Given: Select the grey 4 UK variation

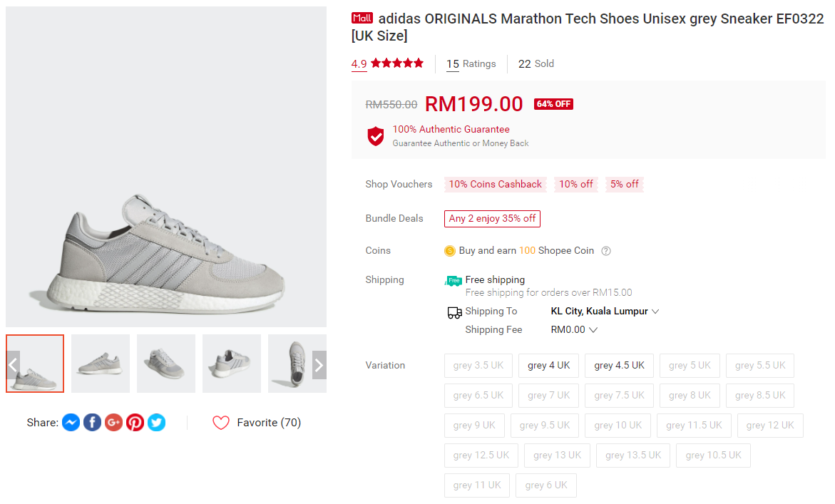Looking at the screenshot, I should pos(548,366).
